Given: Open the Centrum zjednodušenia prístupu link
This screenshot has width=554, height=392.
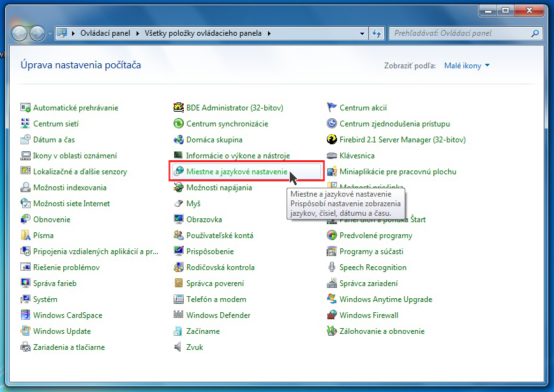Looking at the screenshot, I should click(x=394, y=124).
